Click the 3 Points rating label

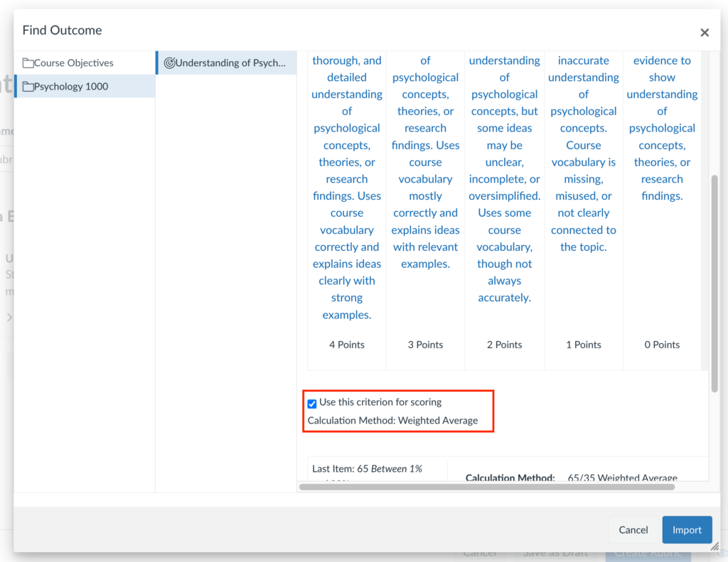pos(425,345)
